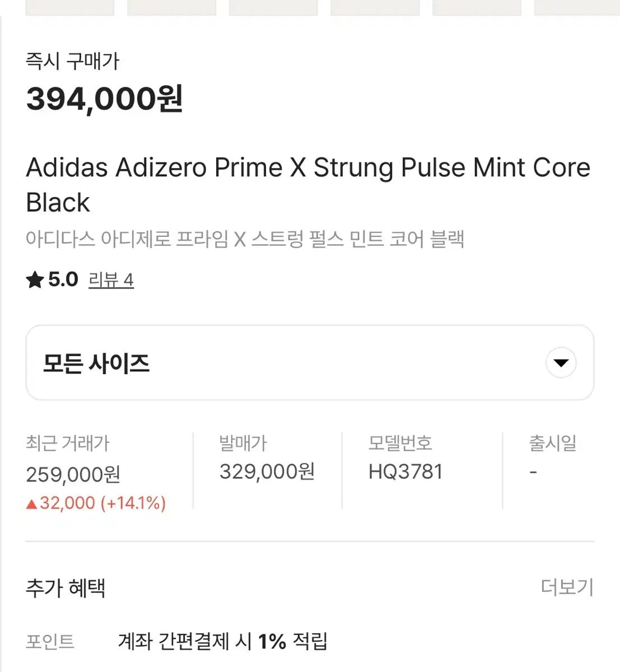Click the red up-triangle price change indicator
Viewport: 620px width, 672px height.
point(31,504)
